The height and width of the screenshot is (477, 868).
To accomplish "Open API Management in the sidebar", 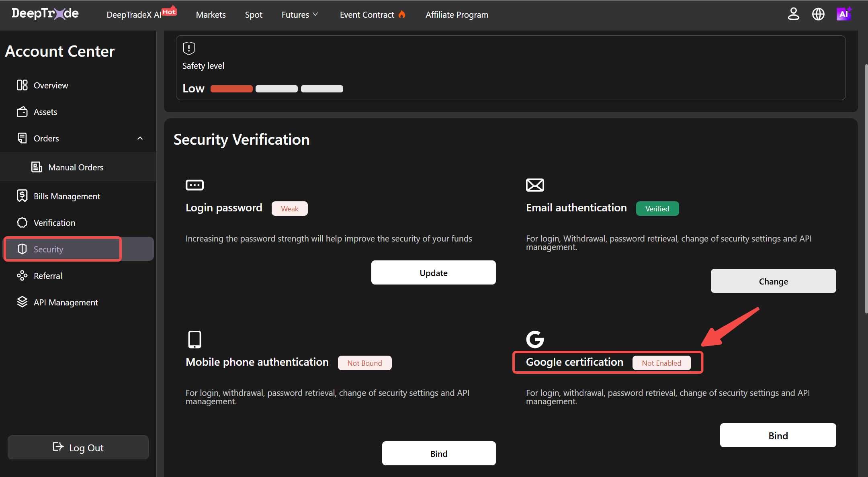I will (x=78, y=302).
